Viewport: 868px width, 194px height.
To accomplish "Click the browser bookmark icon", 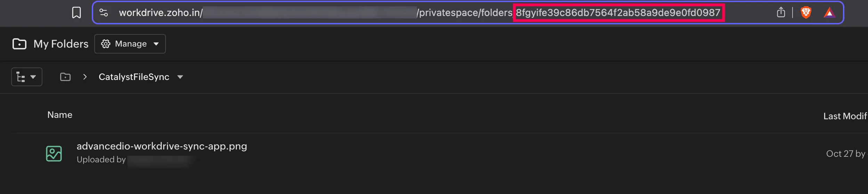I will (x=76, y=13).
